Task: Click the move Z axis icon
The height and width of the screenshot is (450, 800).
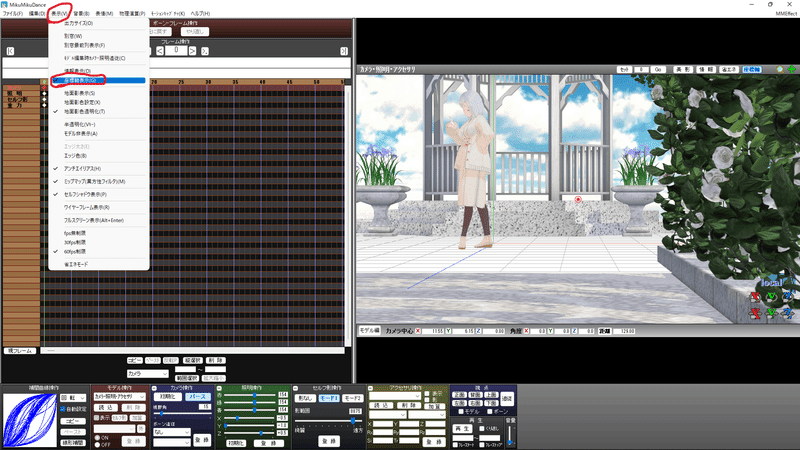Action: (788, 313)
